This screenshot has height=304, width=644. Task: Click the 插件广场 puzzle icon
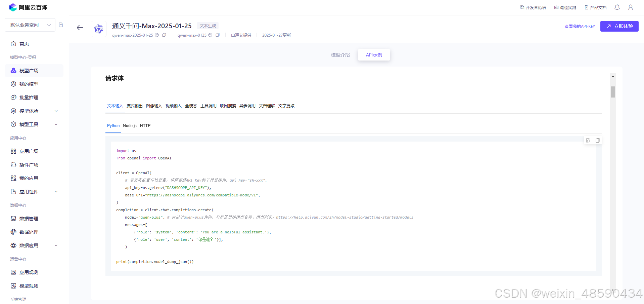(13, 165)
